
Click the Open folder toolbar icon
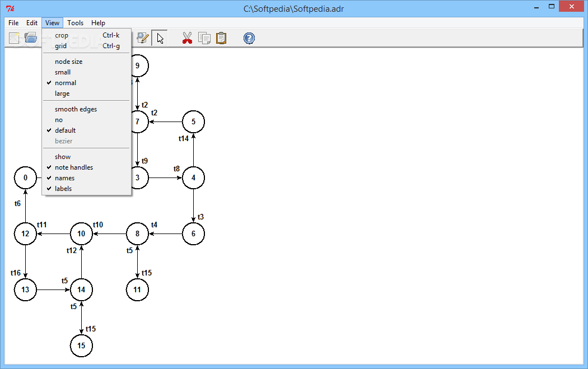[31, 38]
